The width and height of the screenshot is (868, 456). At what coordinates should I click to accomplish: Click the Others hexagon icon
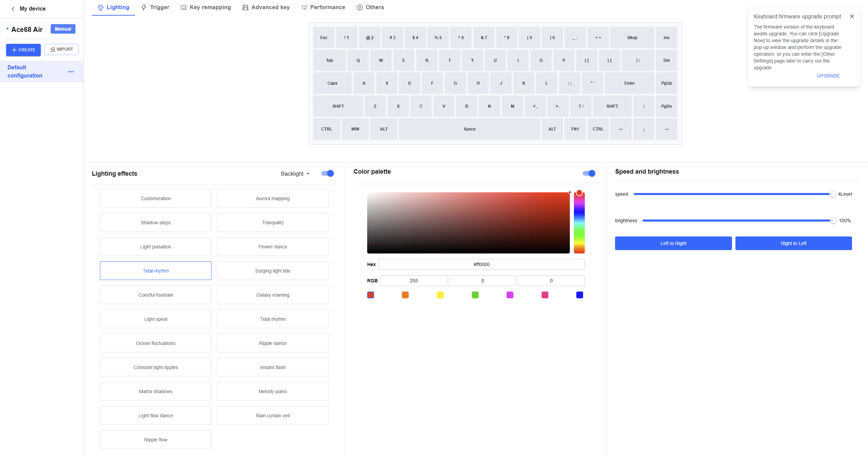pyautogui.click(x=359, y=7)
